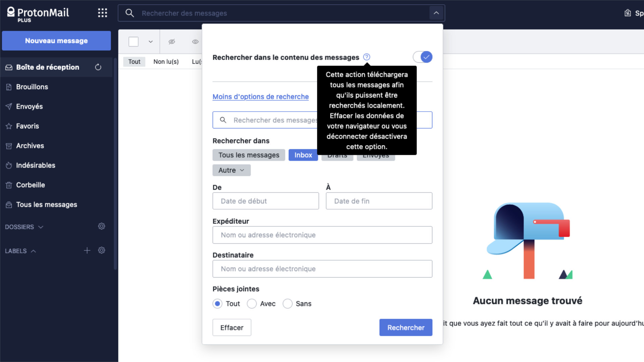The height and width of the screenshot is (362, 644).
Task: Toggle message content search switch
Action: click(x=423, y=57)
